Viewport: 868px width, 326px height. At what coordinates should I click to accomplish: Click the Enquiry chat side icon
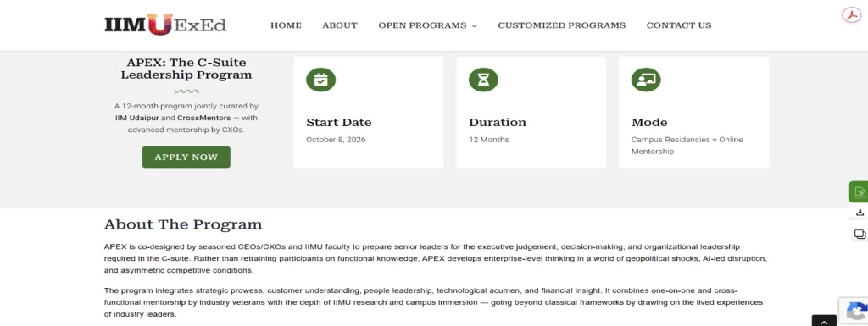tap(860, 235)
